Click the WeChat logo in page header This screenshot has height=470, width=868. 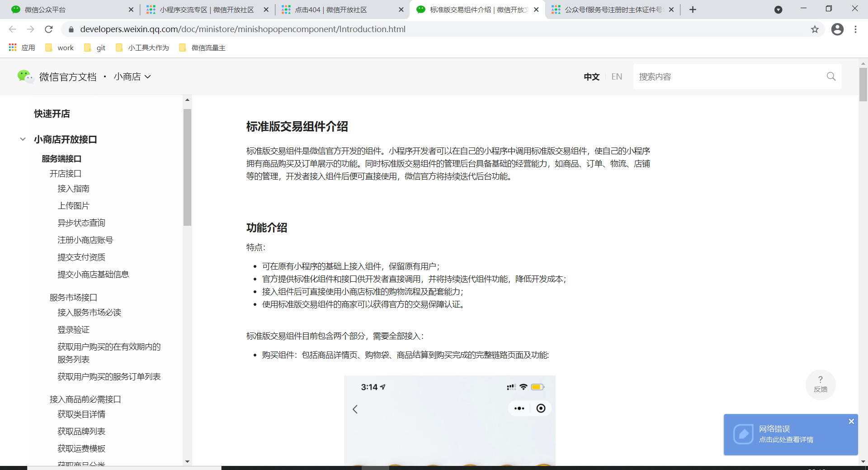click(25, 76)
